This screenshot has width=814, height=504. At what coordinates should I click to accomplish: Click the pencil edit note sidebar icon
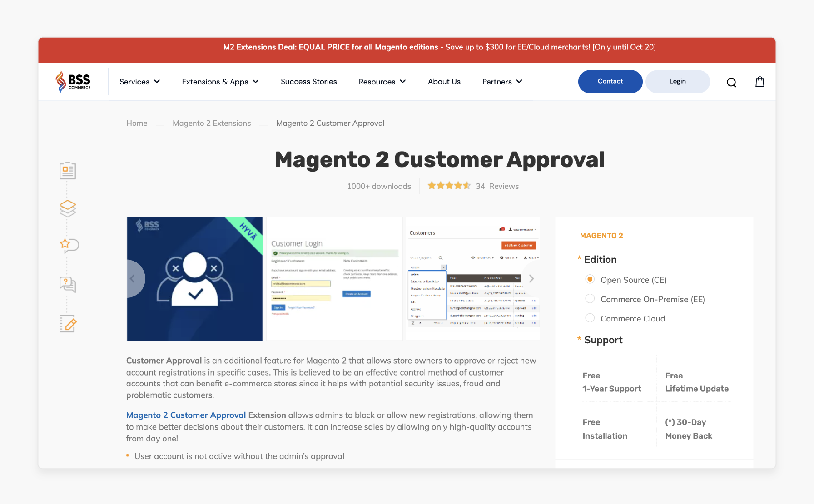[x=68, y=324]
